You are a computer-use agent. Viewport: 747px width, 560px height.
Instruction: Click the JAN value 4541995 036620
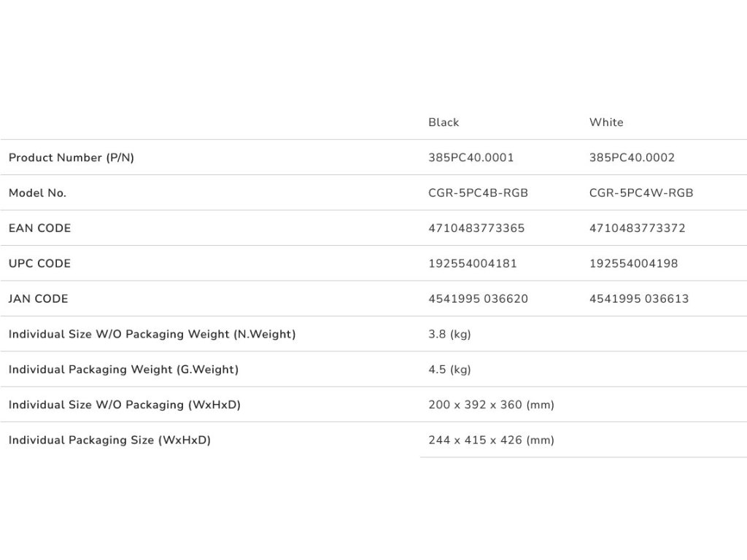(478, 299)
